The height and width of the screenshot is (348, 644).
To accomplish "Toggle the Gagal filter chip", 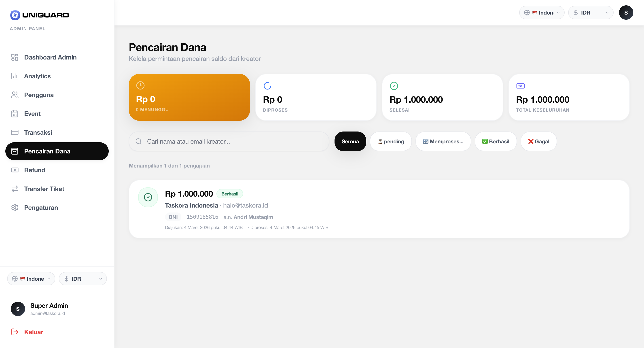I will point(538,141).
